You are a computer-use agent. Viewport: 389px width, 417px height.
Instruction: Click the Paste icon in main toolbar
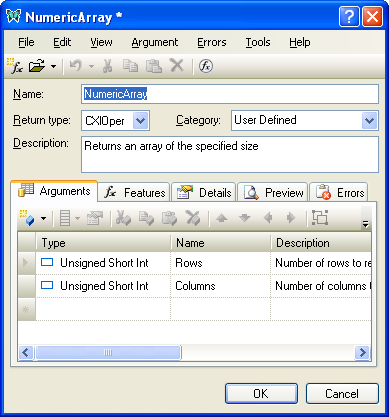(154, 66)
